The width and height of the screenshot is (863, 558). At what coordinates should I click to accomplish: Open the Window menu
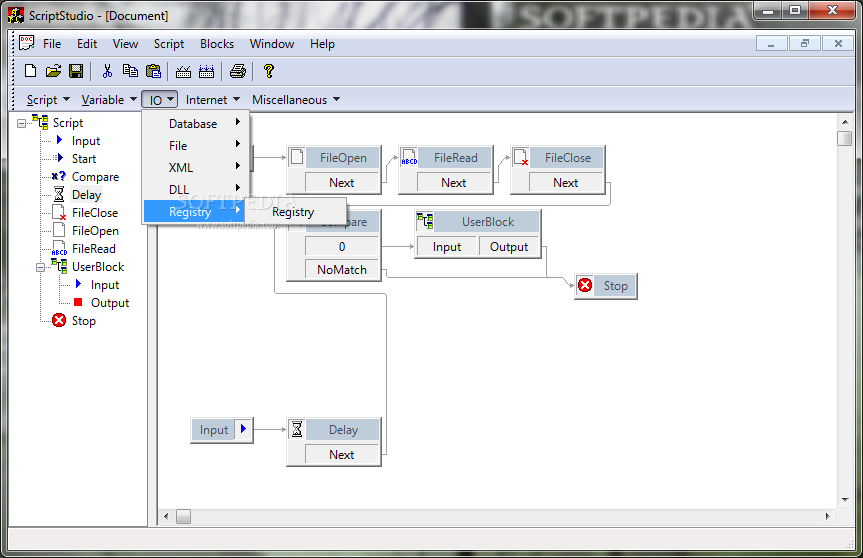click(x=272, y=43)
